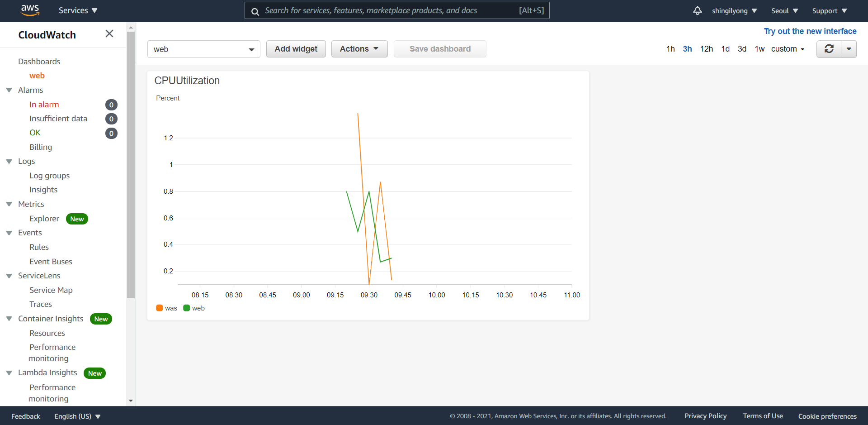The height and width of the screenshot is (425, 868).
Task: Open the shingilyong account menu
Action: coord(734,11)
